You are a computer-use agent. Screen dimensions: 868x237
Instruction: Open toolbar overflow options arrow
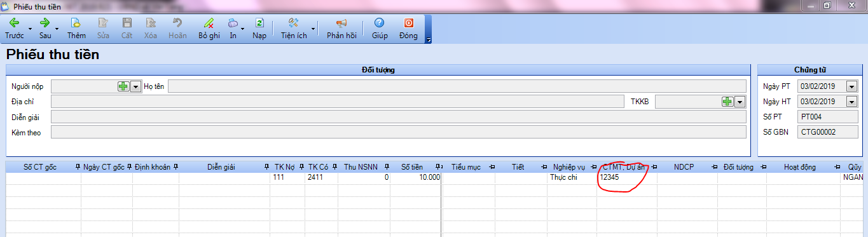point(429,40)
